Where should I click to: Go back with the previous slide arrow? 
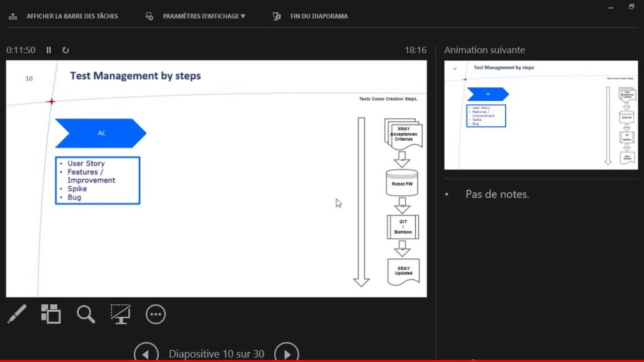pos(147,353)
